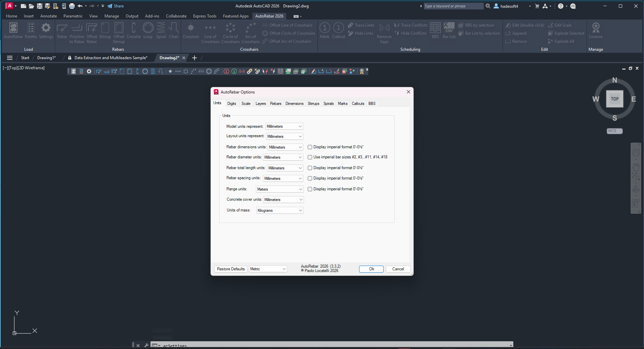Switch to the Stirrups tab

[313, 104]
